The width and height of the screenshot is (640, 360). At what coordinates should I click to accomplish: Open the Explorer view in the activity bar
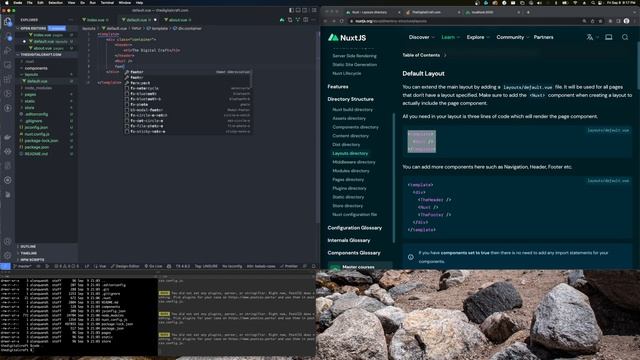click(8, 22)
